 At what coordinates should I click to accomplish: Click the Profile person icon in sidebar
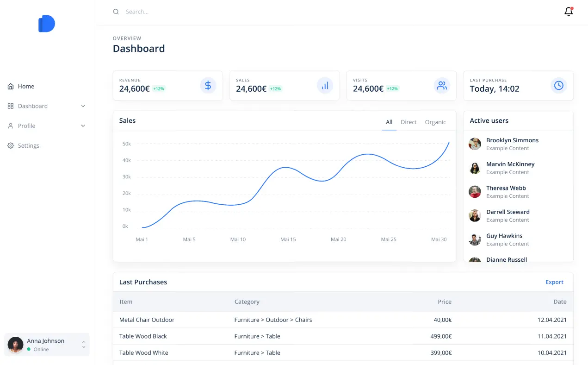(11, 126)
